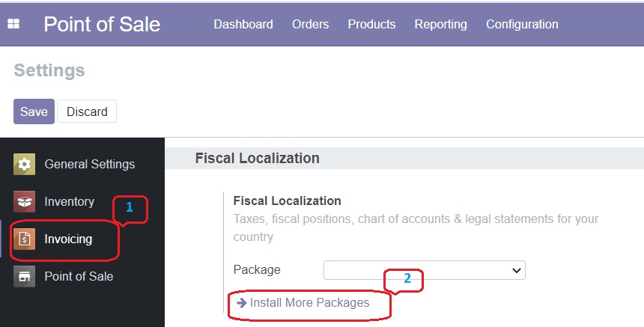
Task: Open the Package dropdown
Action: 425,270
